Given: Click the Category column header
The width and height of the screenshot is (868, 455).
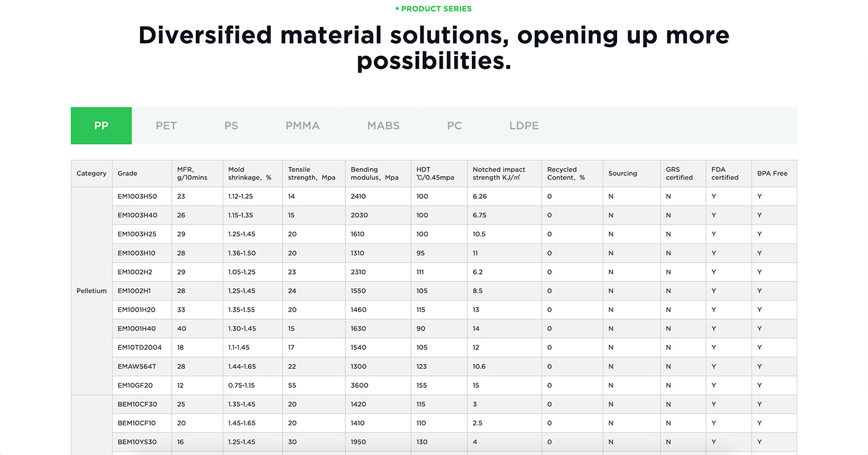Looking at the screenshot, I should pyautogui.click(x=92, y=174).
